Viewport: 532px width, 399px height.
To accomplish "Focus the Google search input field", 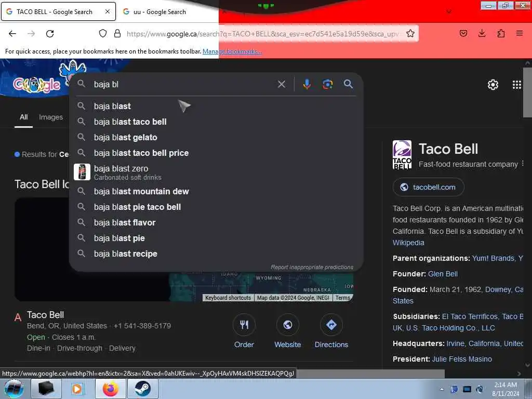I will pos(183,84).
